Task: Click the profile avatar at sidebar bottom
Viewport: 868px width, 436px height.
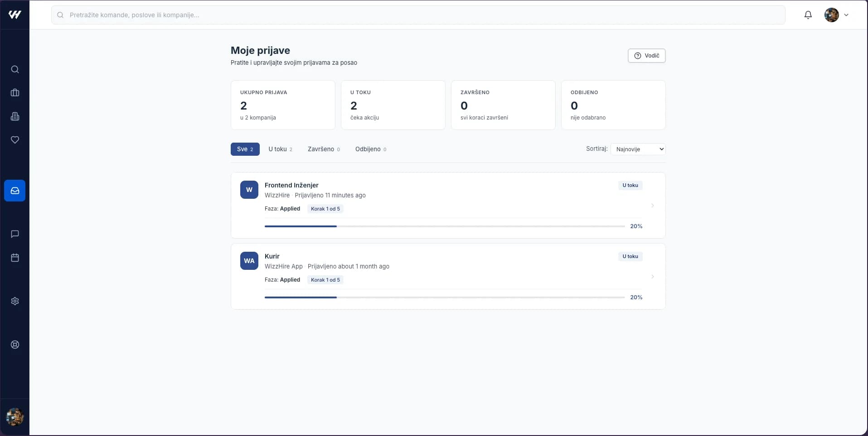Action: [x=15, y=417]
